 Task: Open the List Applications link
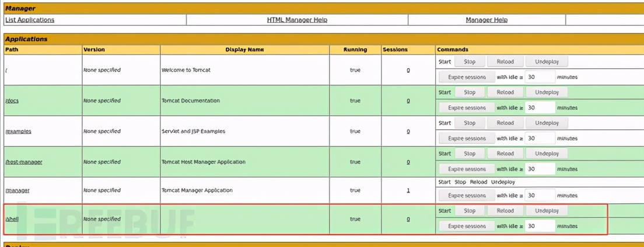30,20
